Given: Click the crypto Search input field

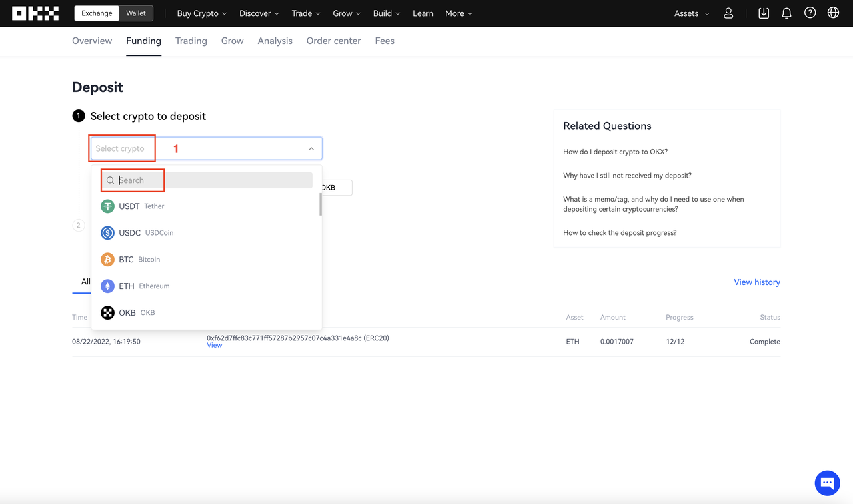Looking at the screenshot, I should pos(207,180).
